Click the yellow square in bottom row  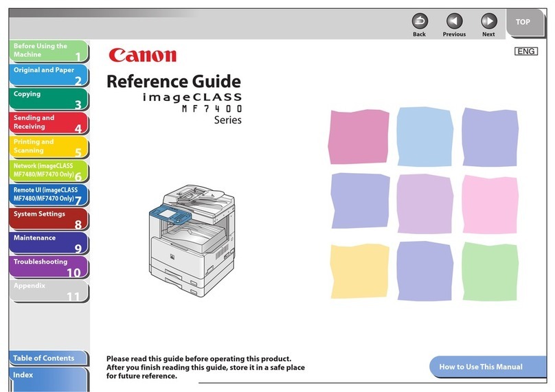(x=359, y=271)
